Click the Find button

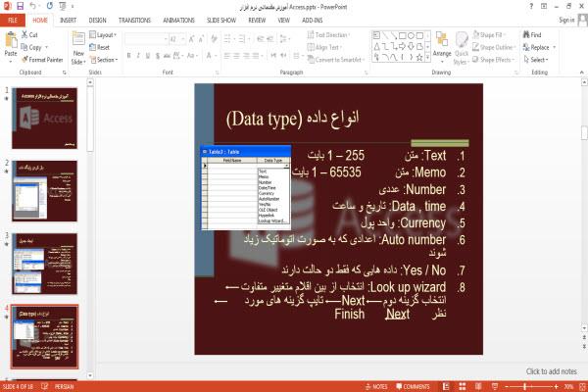click(532, 35)
